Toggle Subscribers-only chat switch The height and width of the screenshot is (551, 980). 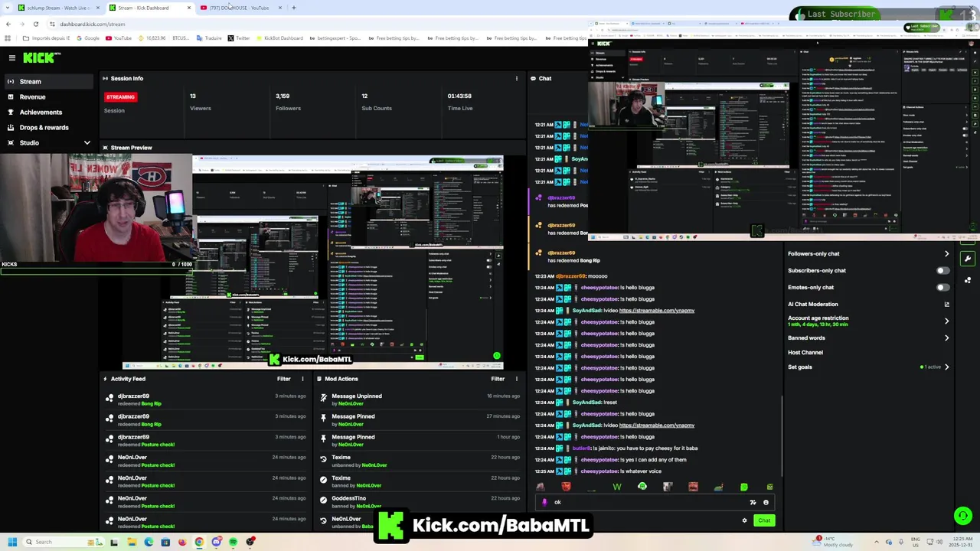942,270
